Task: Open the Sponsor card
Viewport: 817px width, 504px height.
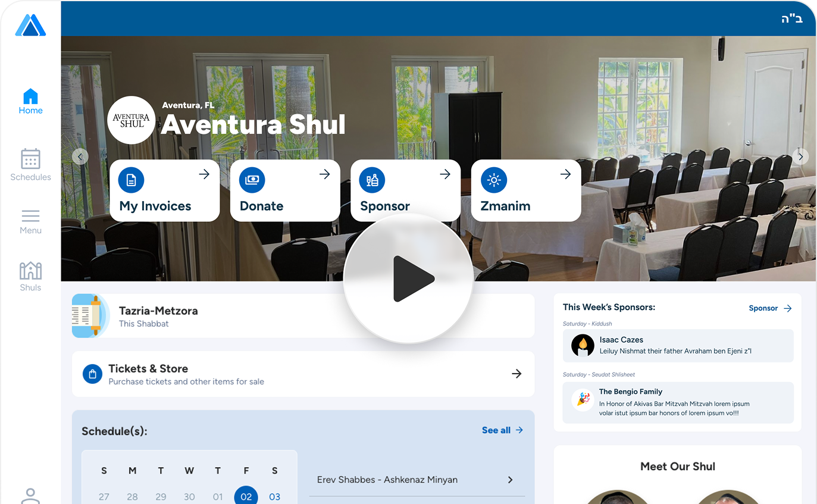Action: coord(406,190)
